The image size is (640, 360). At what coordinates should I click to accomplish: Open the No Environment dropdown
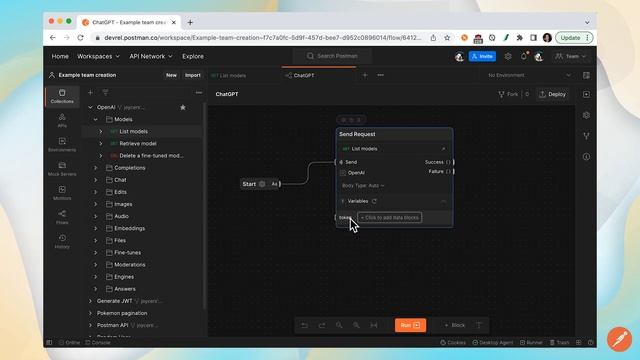[x=529, y=75]
